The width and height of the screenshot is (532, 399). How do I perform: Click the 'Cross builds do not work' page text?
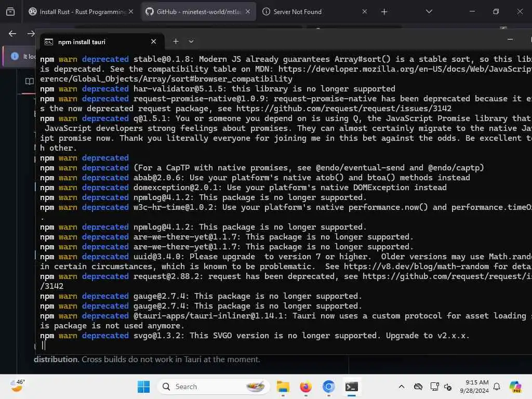(x=170, y=360)
